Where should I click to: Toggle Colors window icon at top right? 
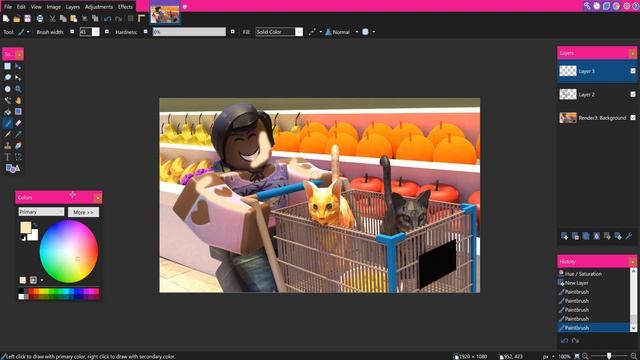(x=616, y=6)
